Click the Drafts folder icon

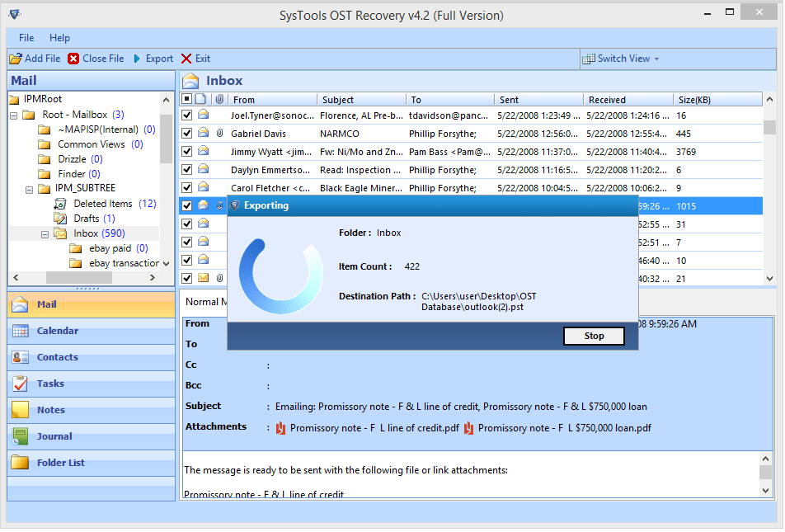(x=60, y=219)
